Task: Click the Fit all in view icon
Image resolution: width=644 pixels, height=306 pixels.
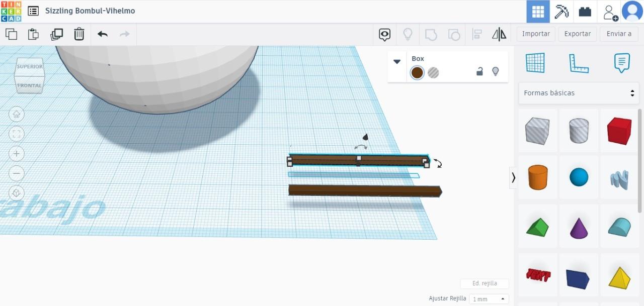Action: pos(17,134)
